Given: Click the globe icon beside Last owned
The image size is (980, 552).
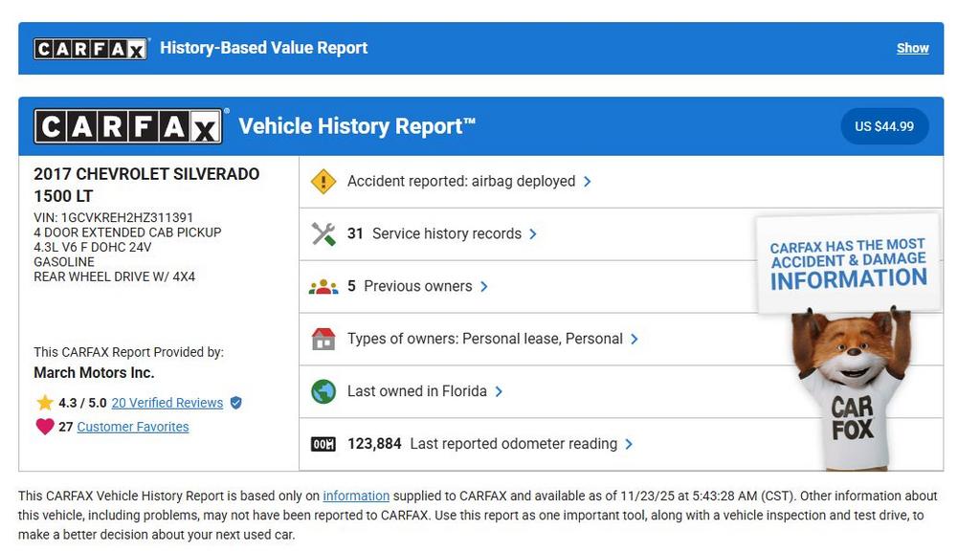Looking at the screenshot, I should click(x=323, y=391).
